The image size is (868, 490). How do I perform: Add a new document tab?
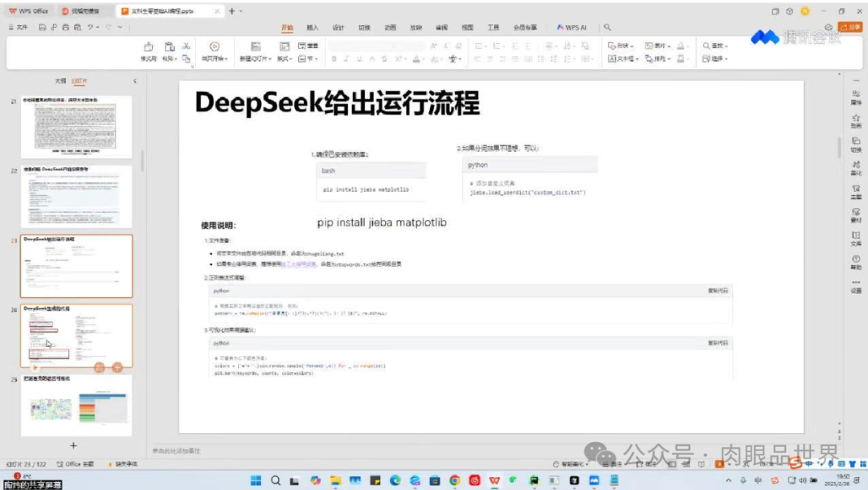(231, 11)
